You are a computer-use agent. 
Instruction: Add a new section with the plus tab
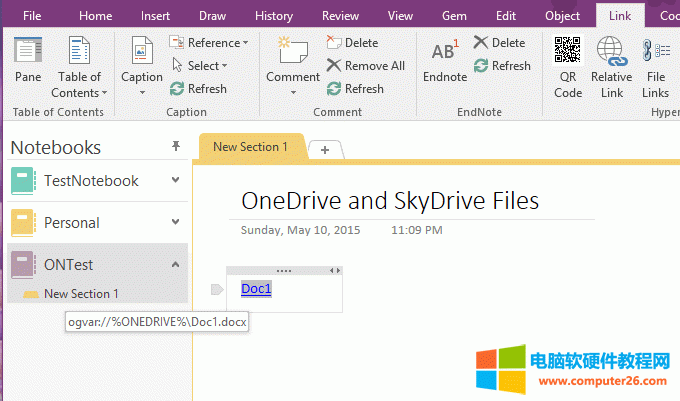point(326,149)
